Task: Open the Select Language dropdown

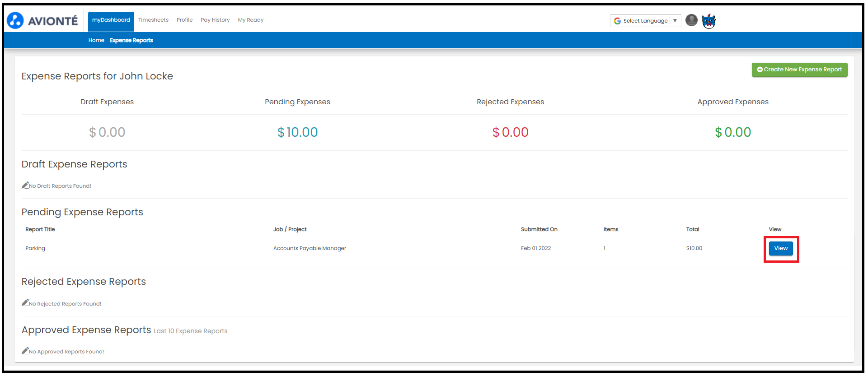Action: tap(645, 21)
